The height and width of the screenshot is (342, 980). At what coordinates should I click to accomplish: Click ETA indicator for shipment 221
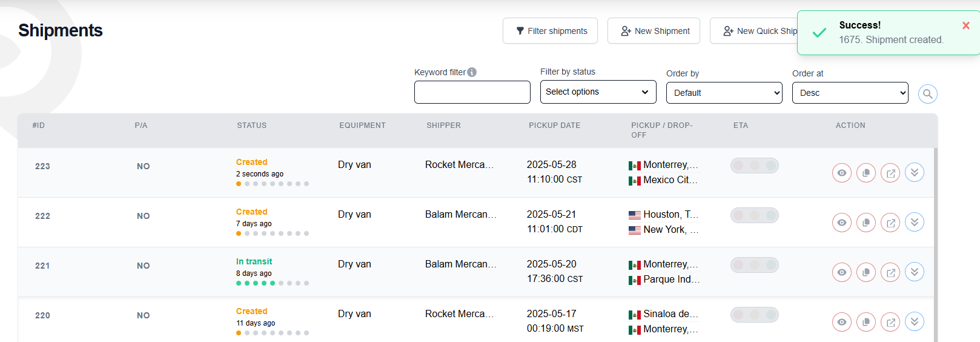[x=755, y=265]
